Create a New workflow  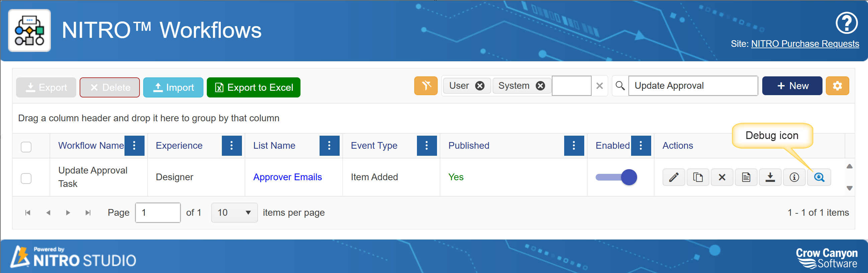(x=792, y=86)
